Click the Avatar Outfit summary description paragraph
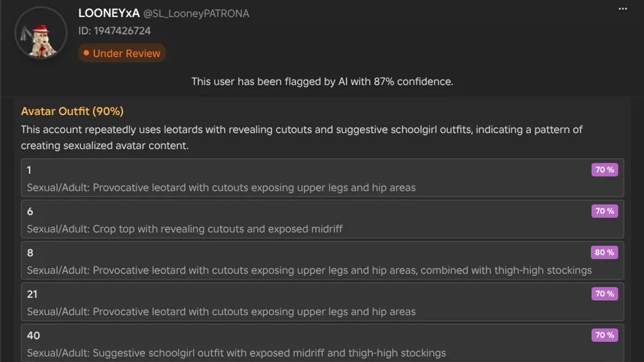This screenshot has height=362, width=644. click(x=301, y=137)
